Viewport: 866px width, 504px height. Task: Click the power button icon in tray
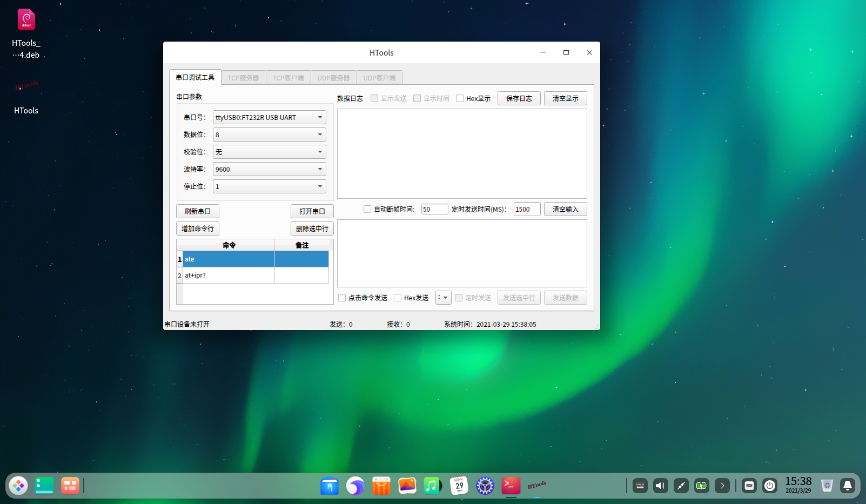770,486
